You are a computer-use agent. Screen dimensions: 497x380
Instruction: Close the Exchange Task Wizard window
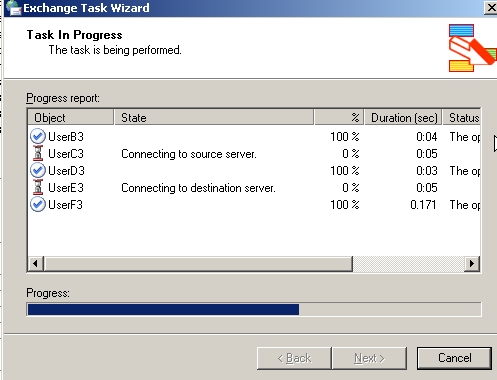point(491,8)
